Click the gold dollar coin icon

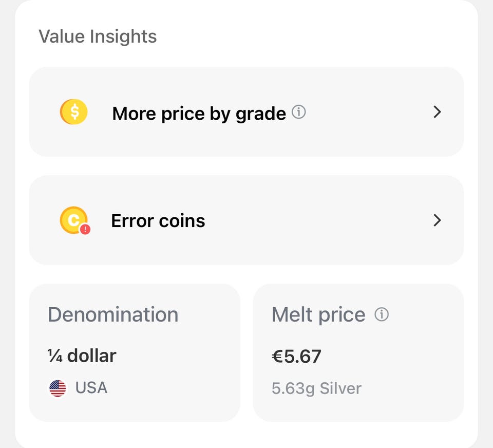(74, 112)
